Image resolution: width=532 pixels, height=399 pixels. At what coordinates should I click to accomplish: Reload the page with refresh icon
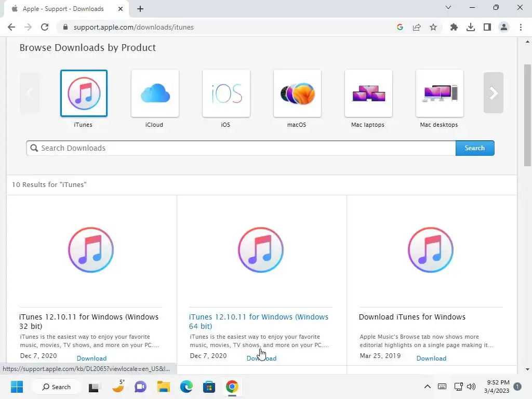45,27
